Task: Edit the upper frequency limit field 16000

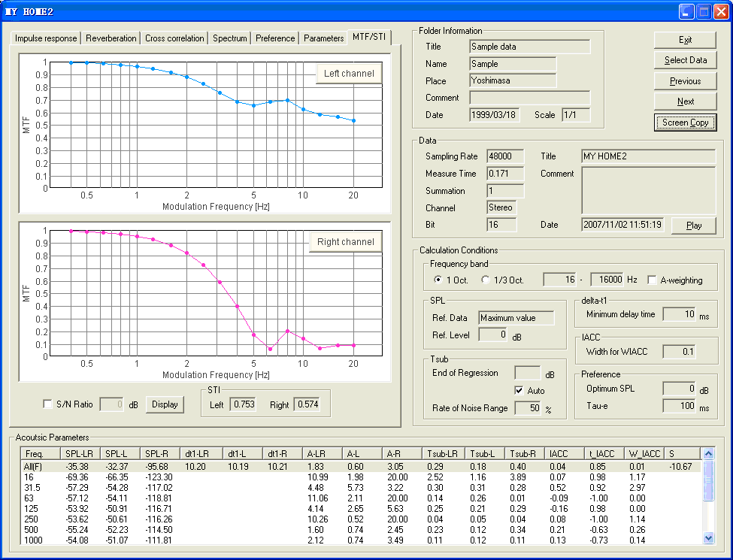Action: [607, 280]
